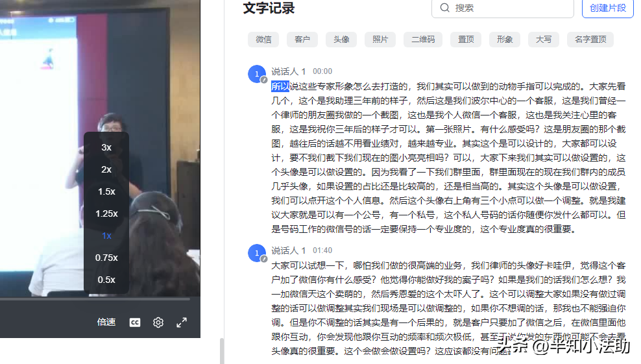Set playback speed to 0.5x

tap(106, 280)
